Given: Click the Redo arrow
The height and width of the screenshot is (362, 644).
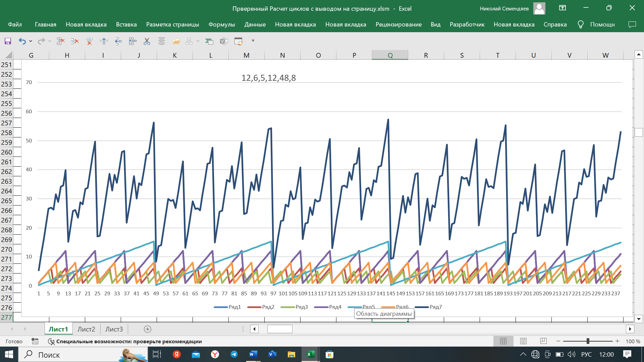Looking at the screenshot, I should [x=41, y=41].
